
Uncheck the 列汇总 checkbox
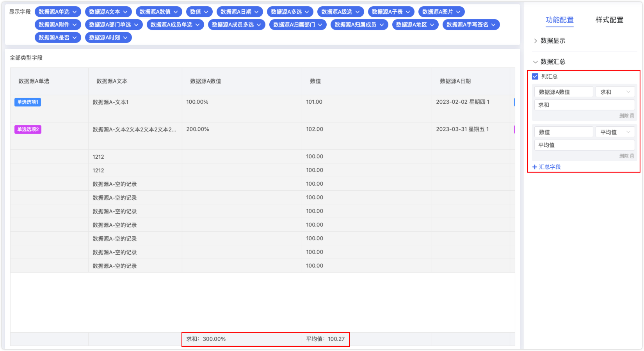pos(535,76)
